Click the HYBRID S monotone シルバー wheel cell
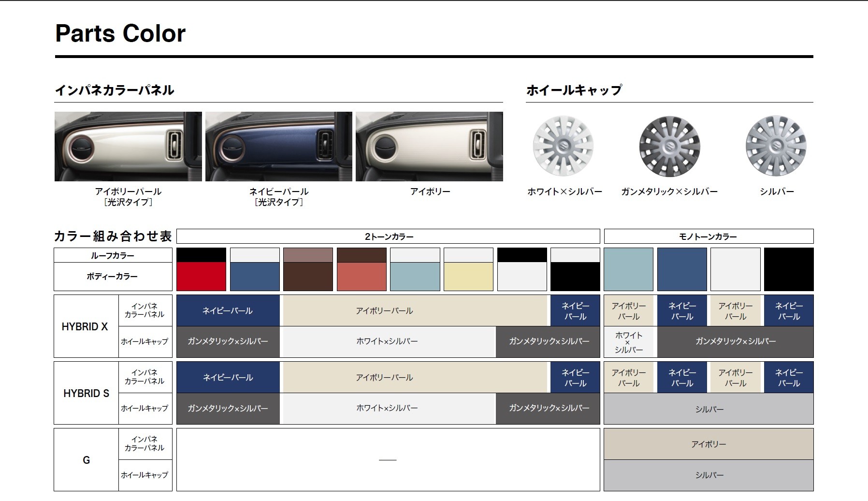 tap(709, 409)
